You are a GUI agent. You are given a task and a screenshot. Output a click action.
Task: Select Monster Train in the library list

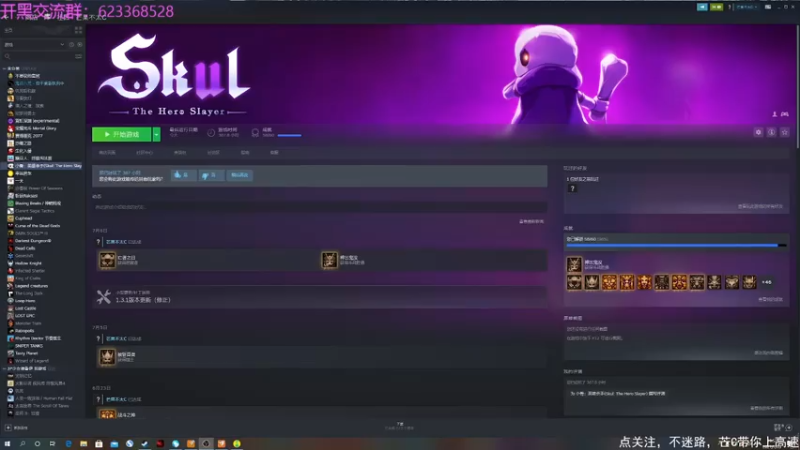coord(27,323)
